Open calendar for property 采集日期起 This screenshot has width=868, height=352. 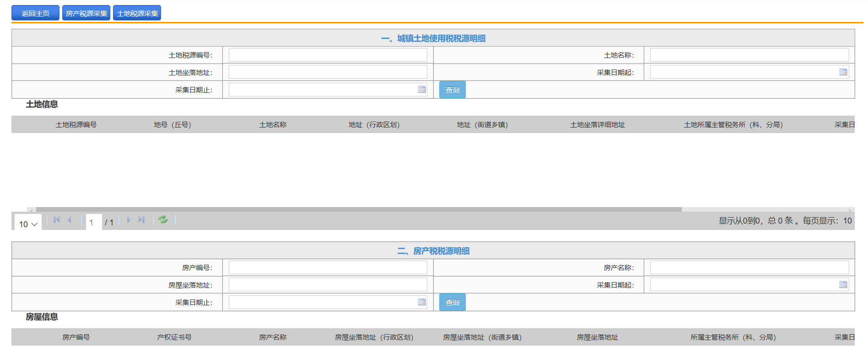(x=843, y=284)
